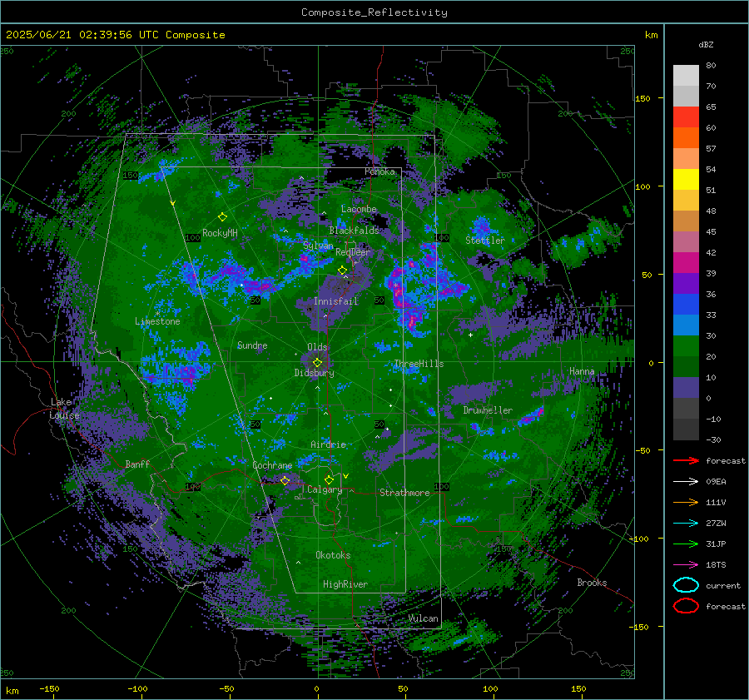Click the Limestone label on the map

(x=157, y=321)
